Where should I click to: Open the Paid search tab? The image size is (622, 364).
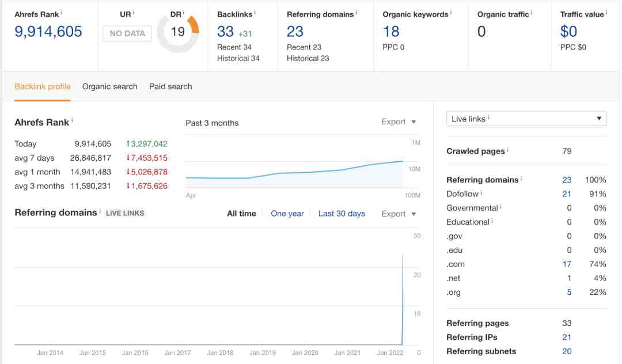point(170,86)
